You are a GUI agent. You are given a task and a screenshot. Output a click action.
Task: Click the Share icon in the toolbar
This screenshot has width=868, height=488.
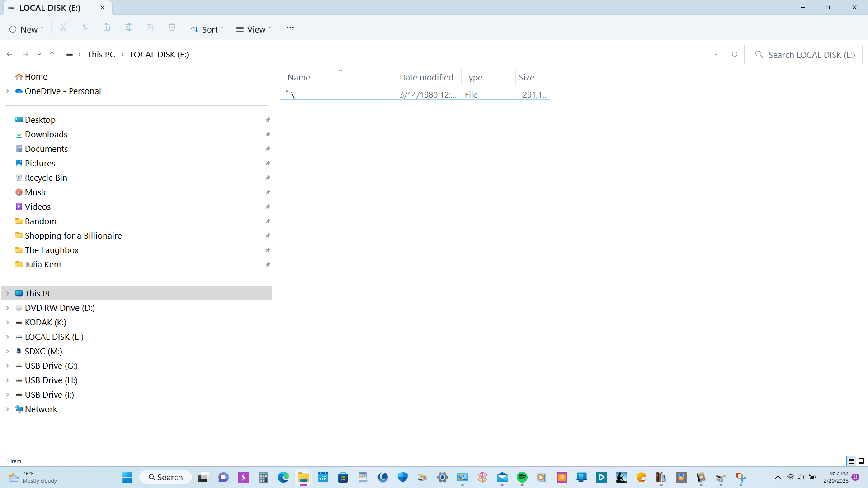click(x=150, y=28)
